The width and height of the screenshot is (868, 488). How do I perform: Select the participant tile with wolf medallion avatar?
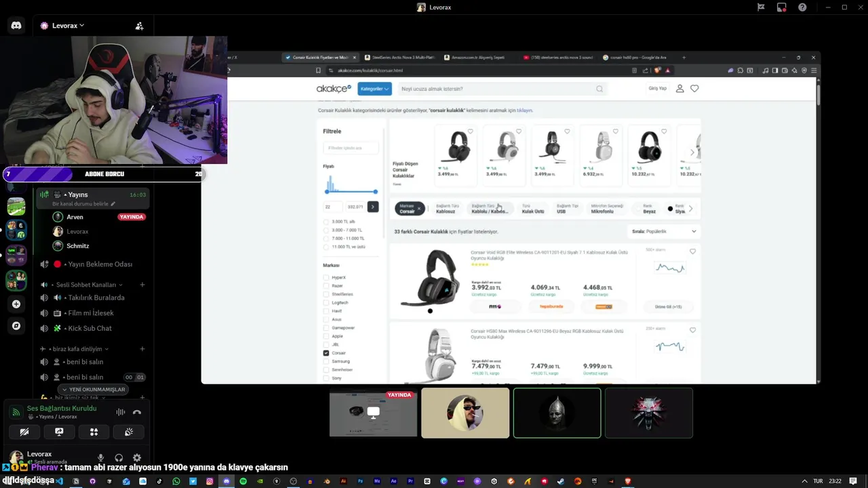click(x=648, y=413)
